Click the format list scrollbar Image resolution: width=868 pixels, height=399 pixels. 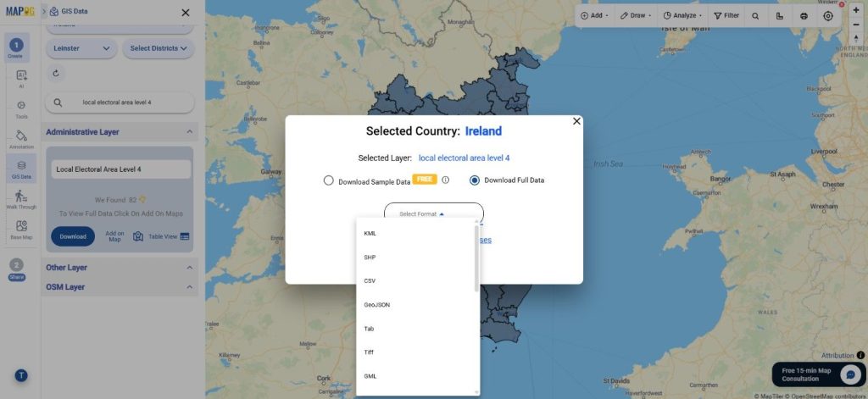click(476, 258)
